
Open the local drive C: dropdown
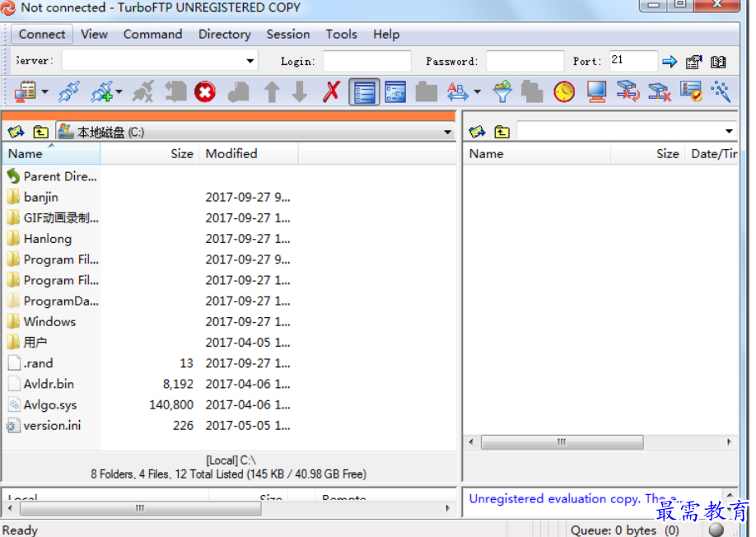pos(447,132)
